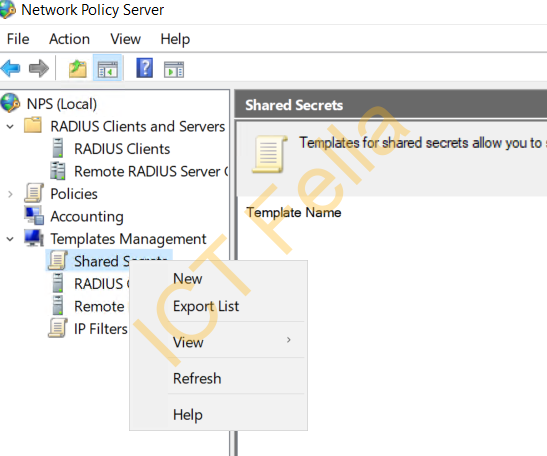Select RADIUS Clients and Servers tree item
Screen dimensions: 547x456
click(x=137, y=126)
